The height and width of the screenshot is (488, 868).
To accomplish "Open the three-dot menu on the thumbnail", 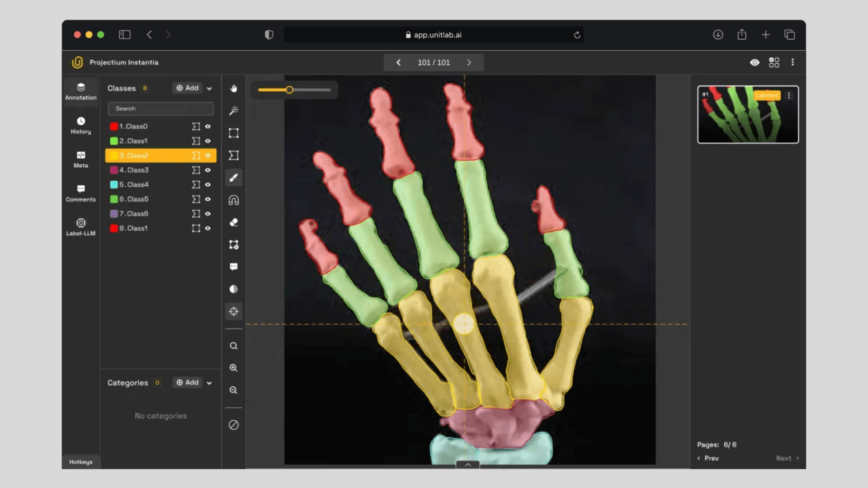I will pyautogui.click(x=790, y=95).
